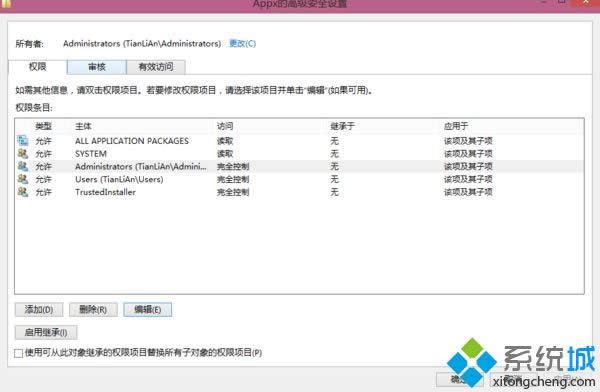Image resolution: width=600 pixels, height=392 pixels.
Task: Click the ALL APPLICATION PACKAGES row icon
Action: click(23, 140)
